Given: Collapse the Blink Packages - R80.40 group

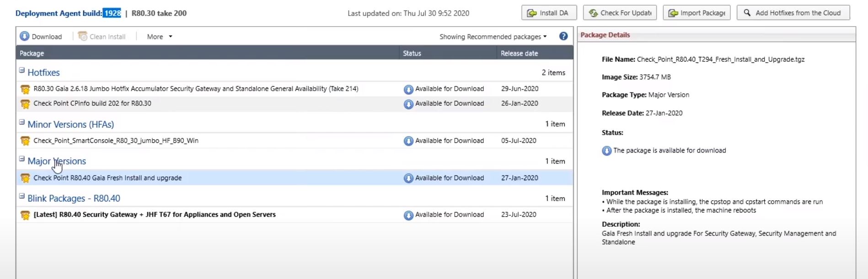Looking at the screenshot, I should click(x=21, y=196).
